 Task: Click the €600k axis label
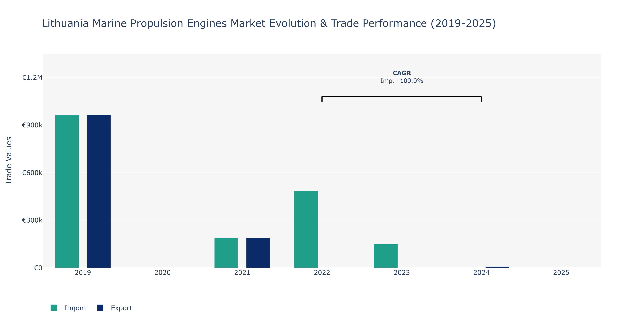pos(32,173)
